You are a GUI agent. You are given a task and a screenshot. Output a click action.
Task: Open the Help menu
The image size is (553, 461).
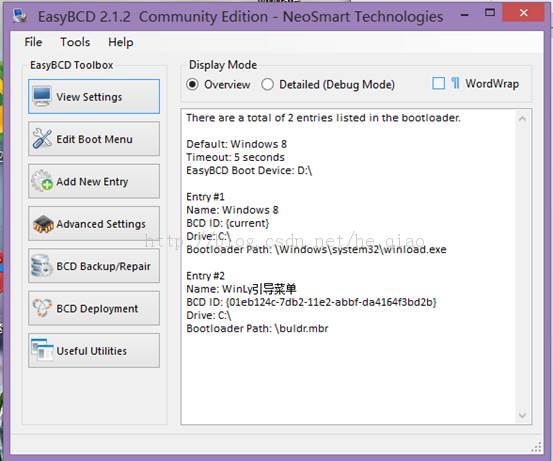click(x=121, y=42)
